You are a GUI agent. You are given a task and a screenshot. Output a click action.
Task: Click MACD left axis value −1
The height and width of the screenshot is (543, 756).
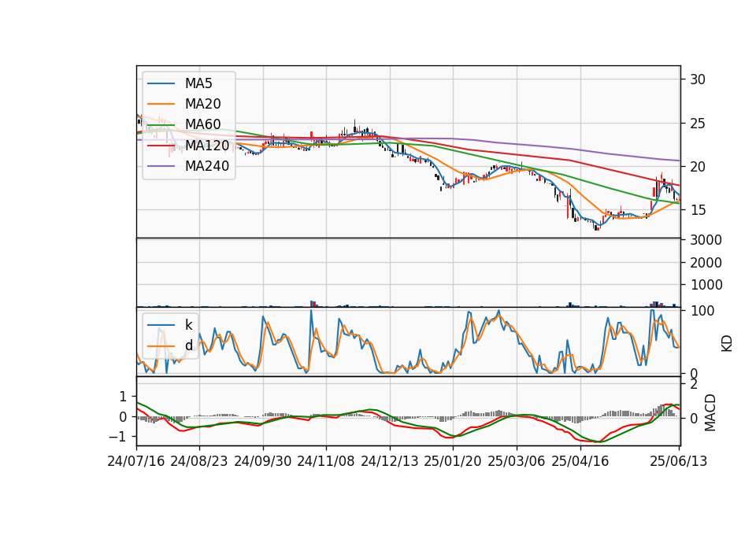117,437
